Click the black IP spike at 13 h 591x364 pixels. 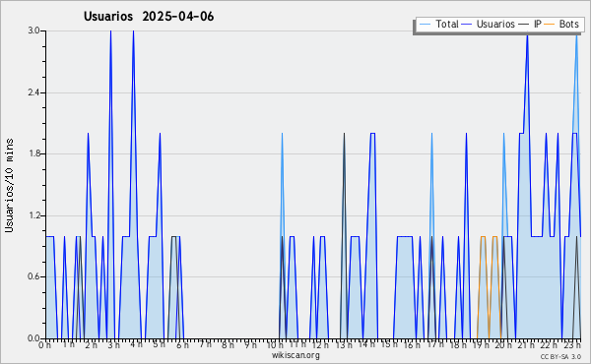pos(344,134)
